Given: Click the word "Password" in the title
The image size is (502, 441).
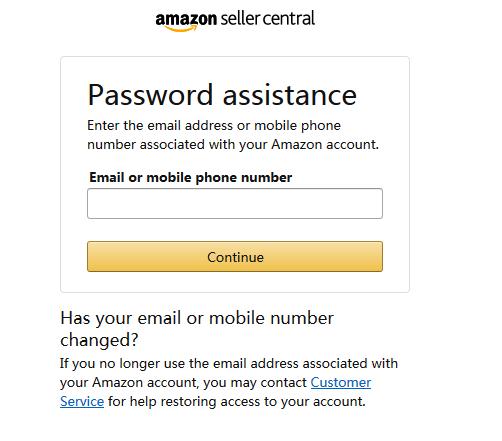Looking at the screenshot, I should [150, 95].
